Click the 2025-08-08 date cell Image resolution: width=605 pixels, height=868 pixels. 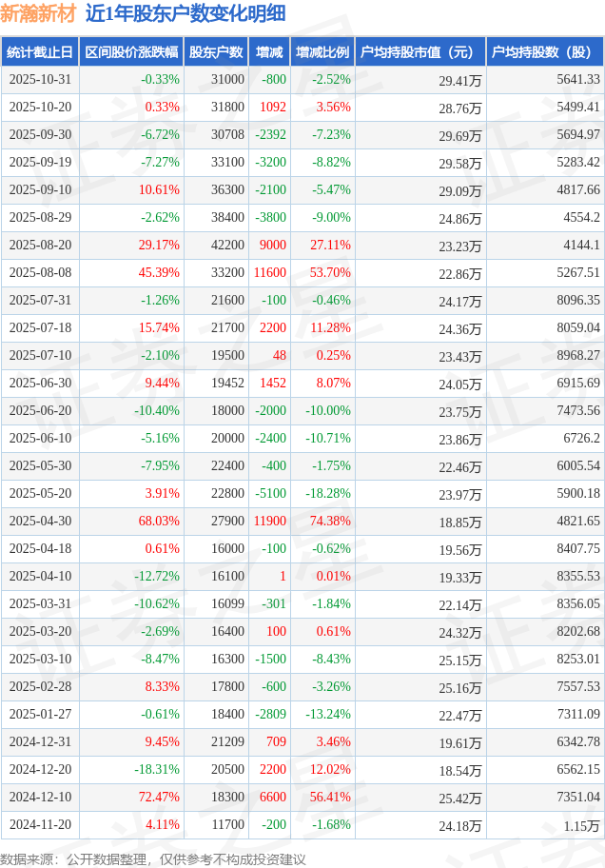click(x=40, y=273)
